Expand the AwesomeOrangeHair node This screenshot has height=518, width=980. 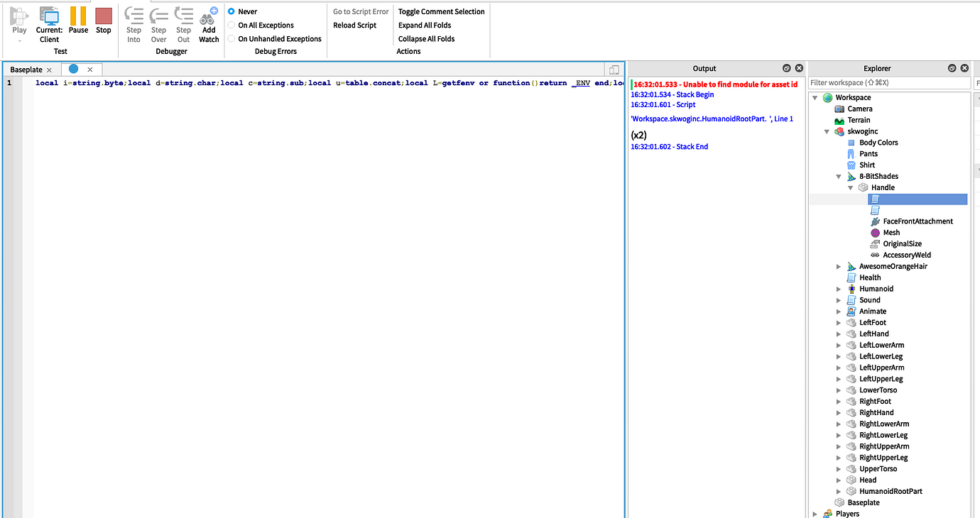click(839, 267)
